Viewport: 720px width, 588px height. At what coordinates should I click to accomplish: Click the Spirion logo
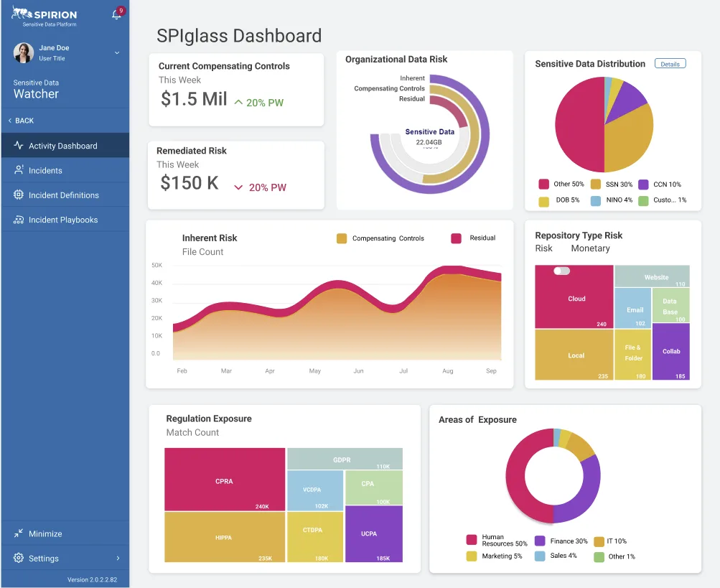click(x=45, y=16)
